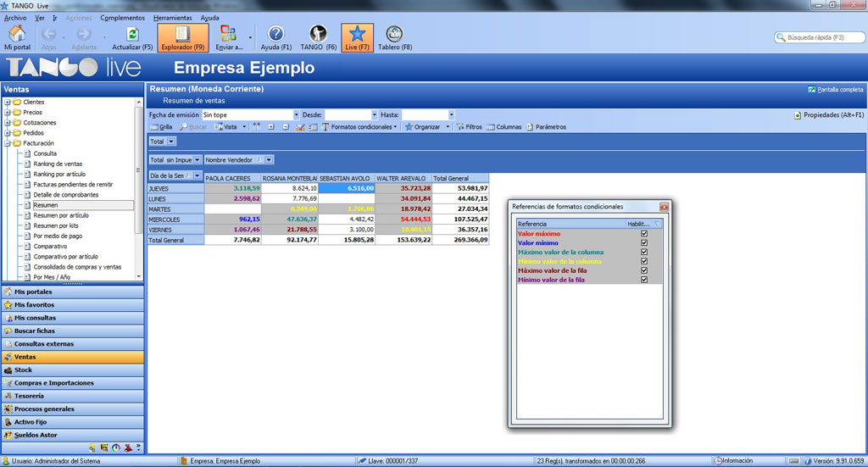
Task: Open Stock navigation section
Action: coord(73,370)
